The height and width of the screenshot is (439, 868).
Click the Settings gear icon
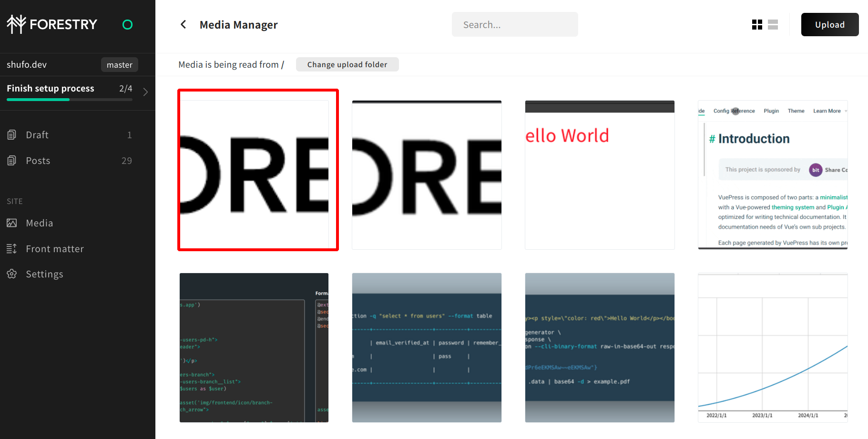12,274
